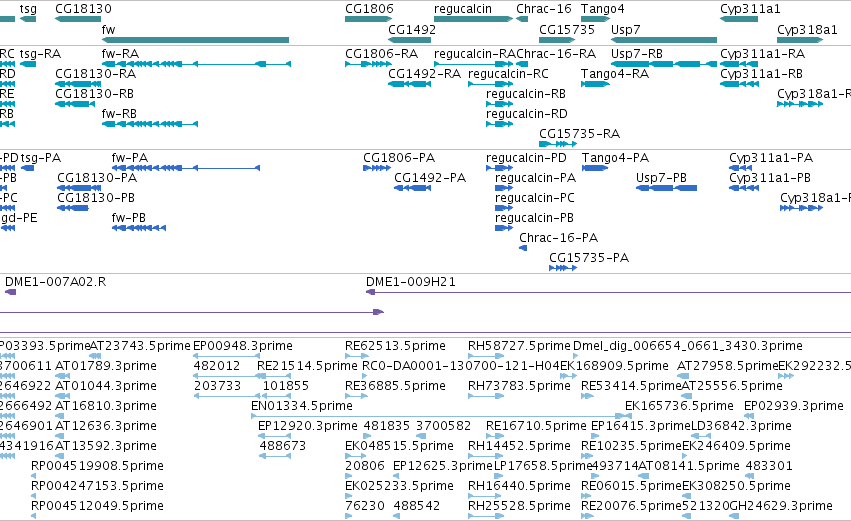This screenshot has height=521, width=851.
Task: Select the Cyp311a1-RA transcript
Action: (x=739, y=64)
